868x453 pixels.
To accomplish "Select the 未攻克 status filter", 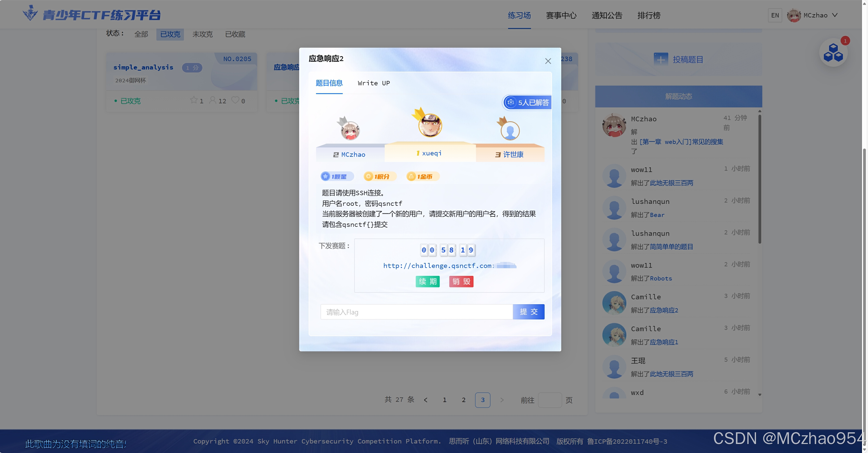I will [202, 34].
